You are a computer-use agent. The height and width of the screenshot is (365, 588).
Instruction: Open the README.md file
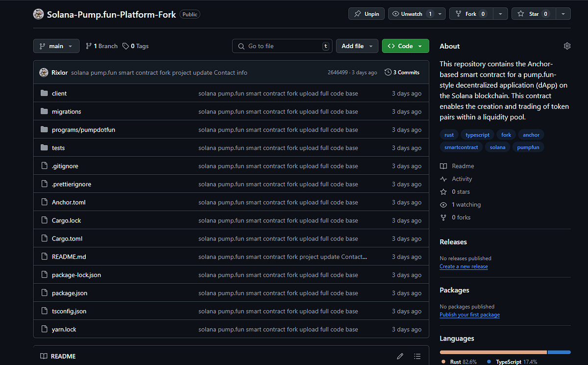click(69, 257)
